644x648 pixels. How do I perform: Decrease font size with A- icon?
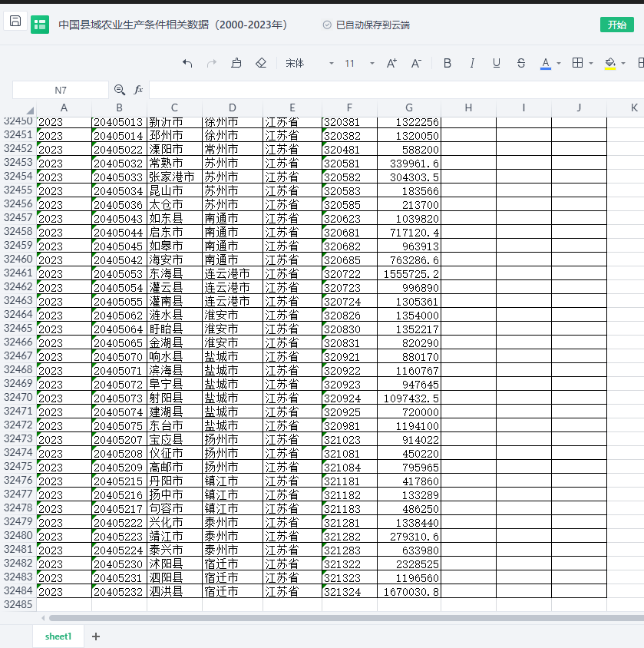(416, 63)
